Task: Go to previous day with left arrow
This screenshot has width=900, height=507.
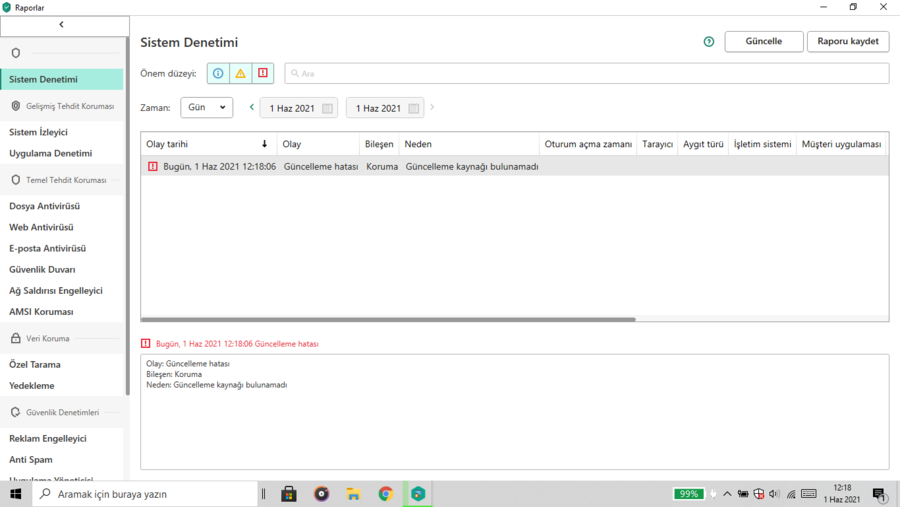Action: pyautogui.click(x=251, y=107)
